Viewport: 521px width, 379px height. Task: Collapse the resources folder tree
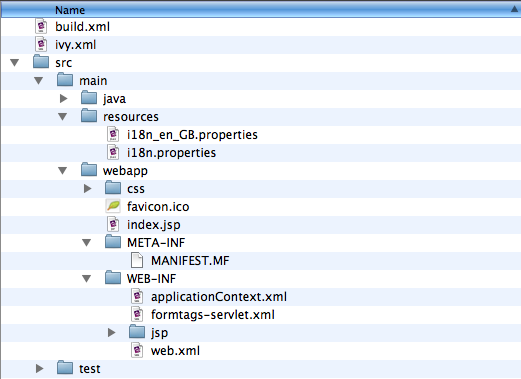pyautogui.click(x=63, y=117)
